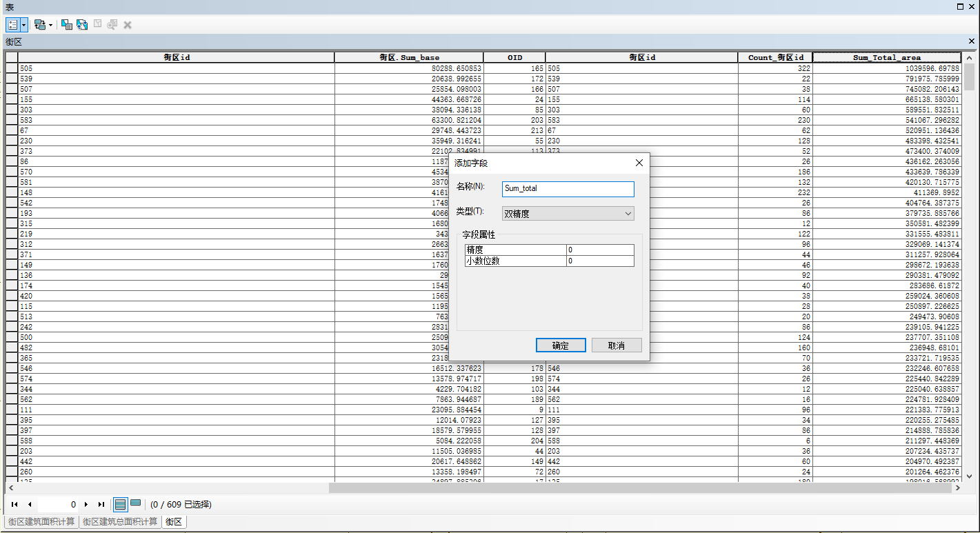Expand the Related Tables dropdown arrow
This screenshot has height=533, width=980.
tap(51, 25)
